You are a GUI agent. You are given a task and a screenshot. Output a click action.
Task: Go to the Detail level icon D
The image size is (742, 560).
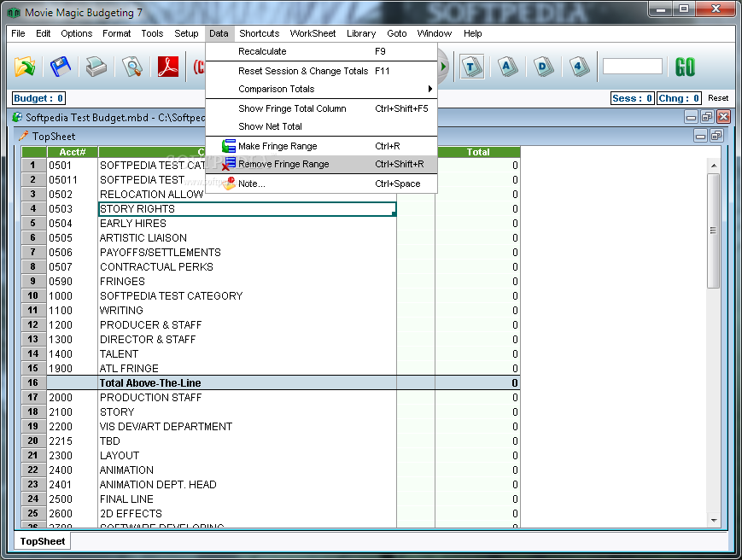tap(543, 67)
